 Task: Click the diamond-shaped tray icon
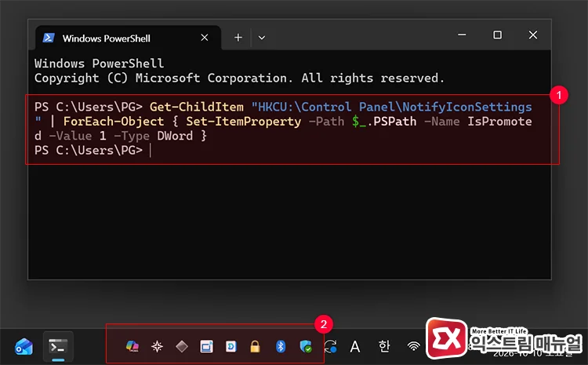(182, 346)
